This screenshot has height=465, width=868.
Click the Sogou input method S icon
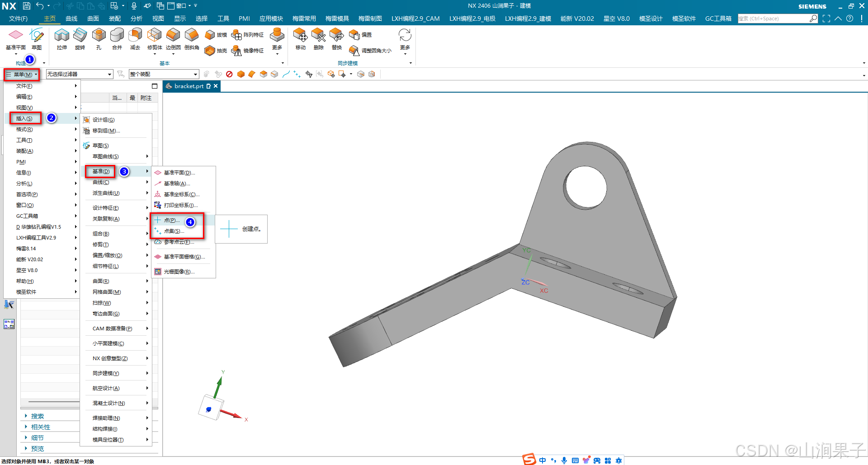(529, 460)
